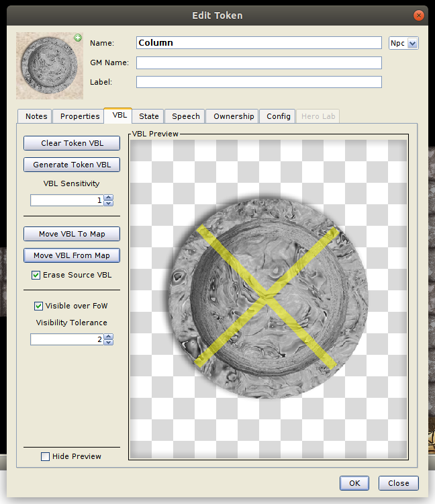This screenshot has height=504, width=435.
Task: Click the Visibility Tolerance value field
Action: [66, 339]
